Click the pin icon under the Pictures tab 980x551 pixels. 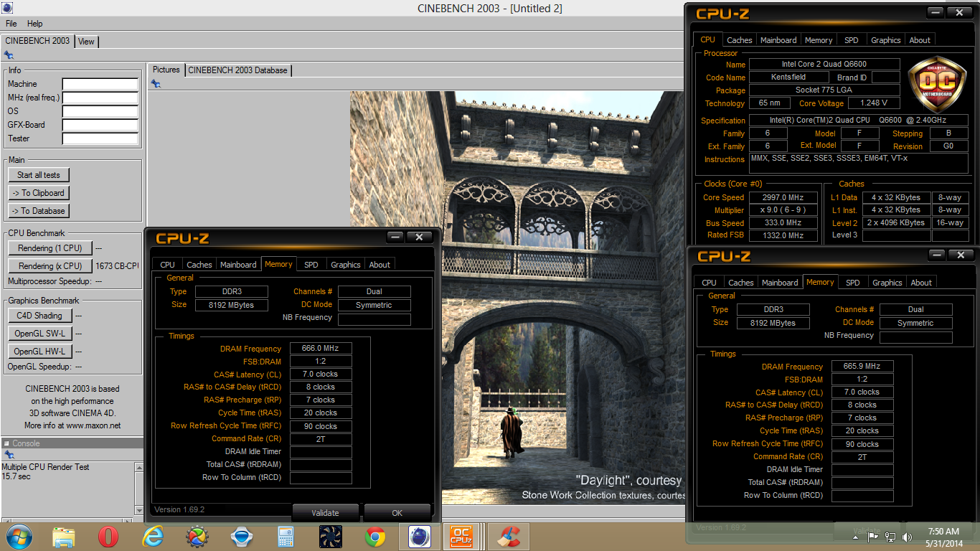point(156,84)
